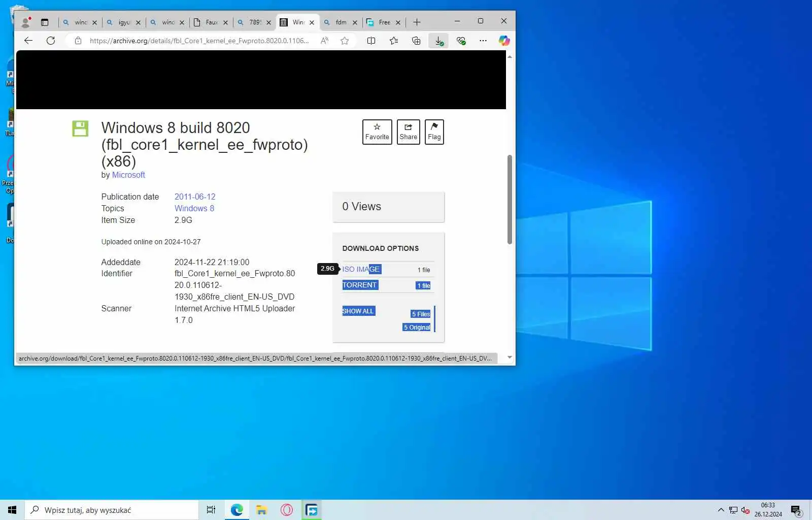The height and width of the screenshot is (520, 812).
Task: Open the tab actions menu
Action: point(45,22)
